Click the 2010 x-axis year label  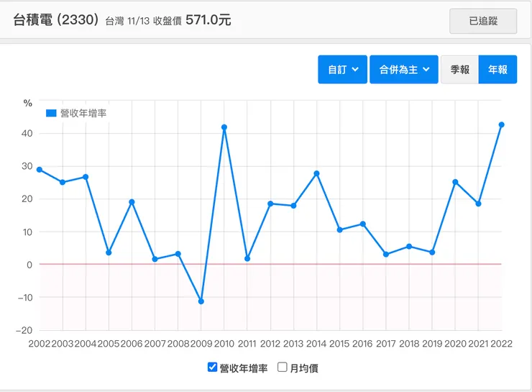click(224, 344)
